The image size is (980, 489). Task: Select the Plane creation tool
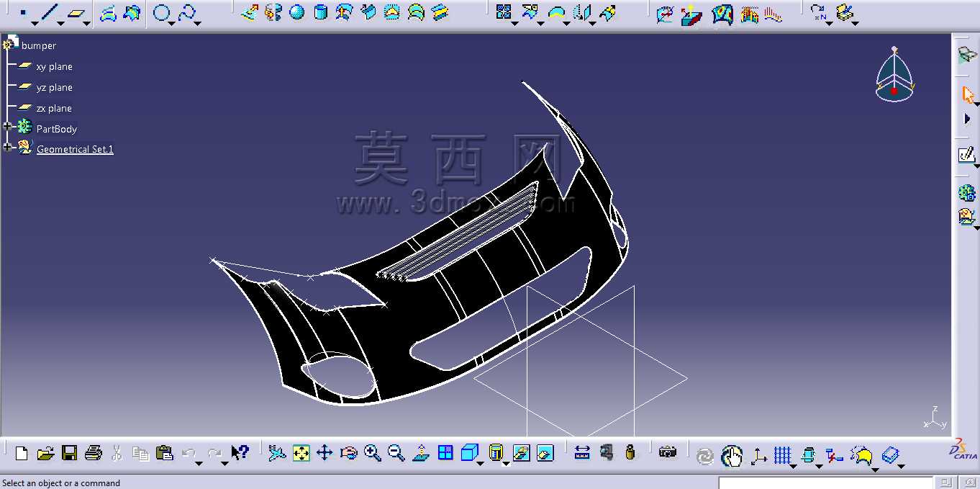76,13
